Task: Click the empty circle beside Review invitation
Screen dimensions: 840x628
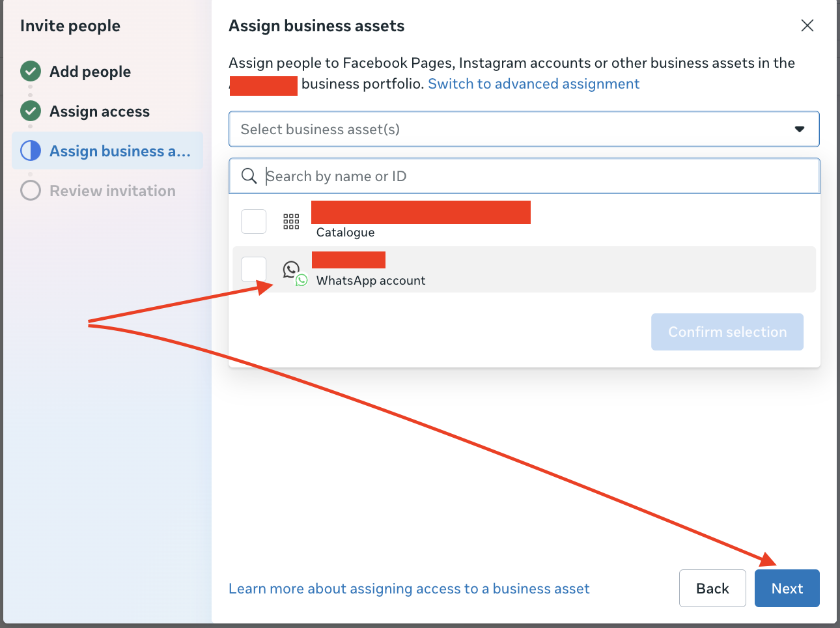Action: 30,190
